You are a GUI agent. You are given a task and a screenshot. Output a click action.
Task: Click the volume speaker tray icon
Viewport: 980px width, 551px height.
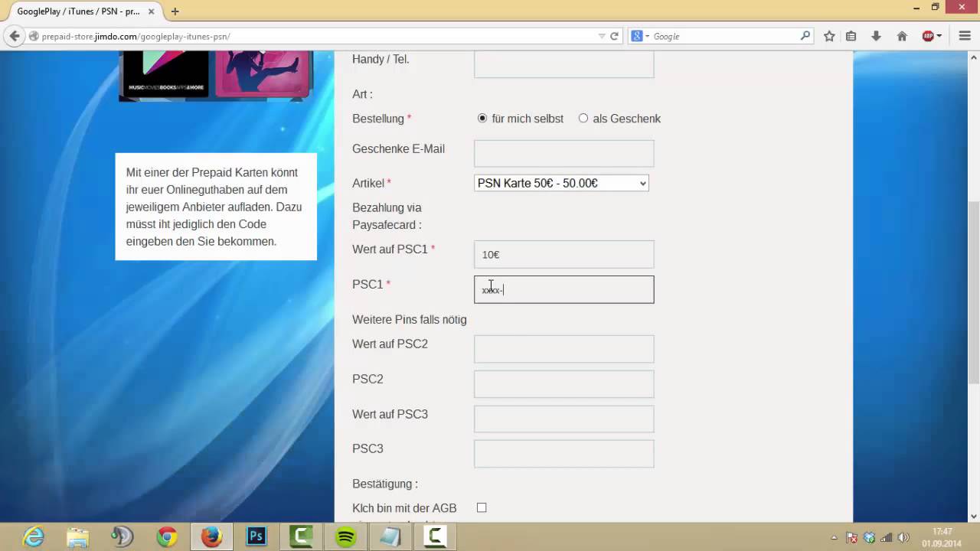[903, 537]
